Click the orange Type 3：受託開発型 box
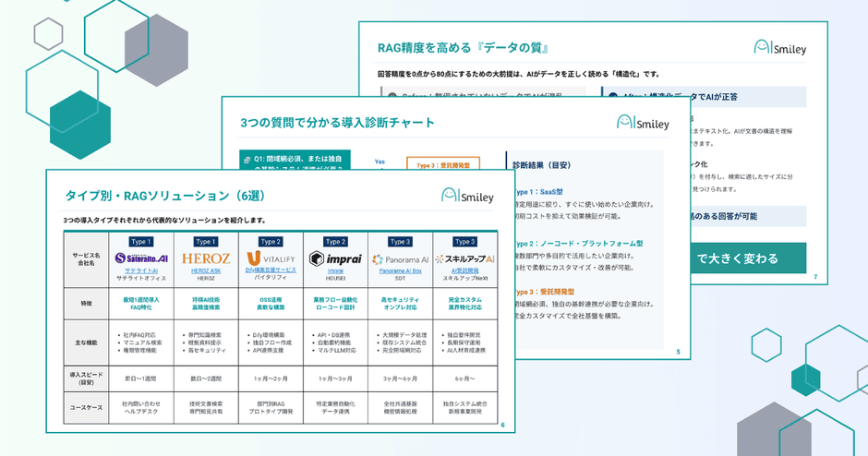The width and height of the screenshot is (868, 456). [x=443, y=163]
